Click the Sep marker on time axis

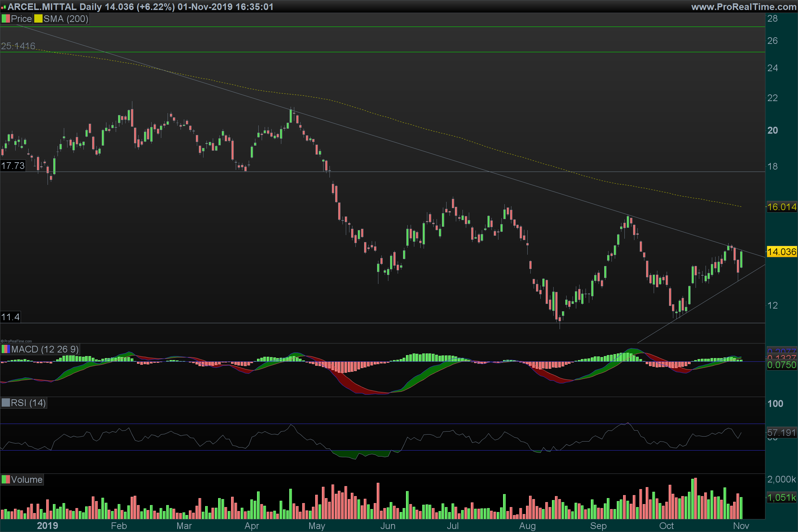coord(598,526)
